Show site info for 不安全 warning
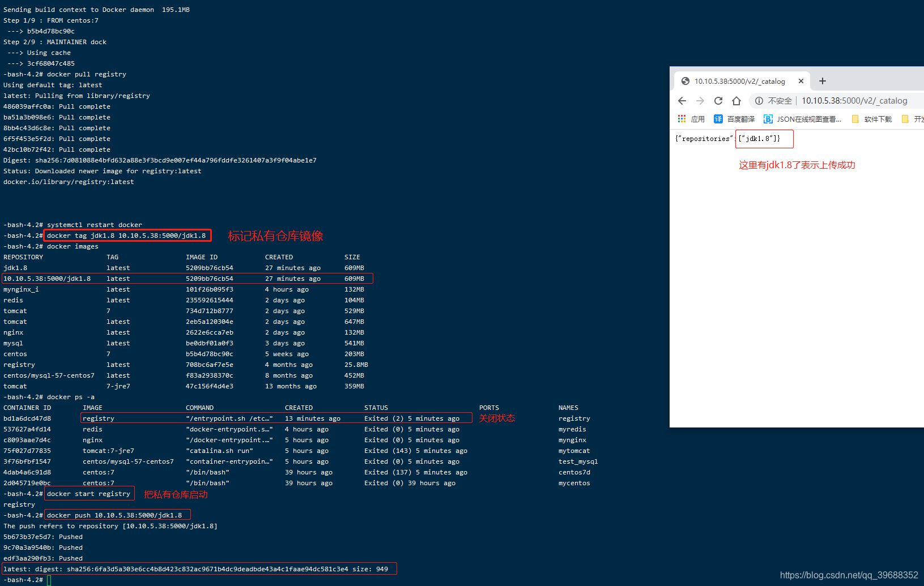This screenshot has width=924, height=586. [x=774, y=101]
